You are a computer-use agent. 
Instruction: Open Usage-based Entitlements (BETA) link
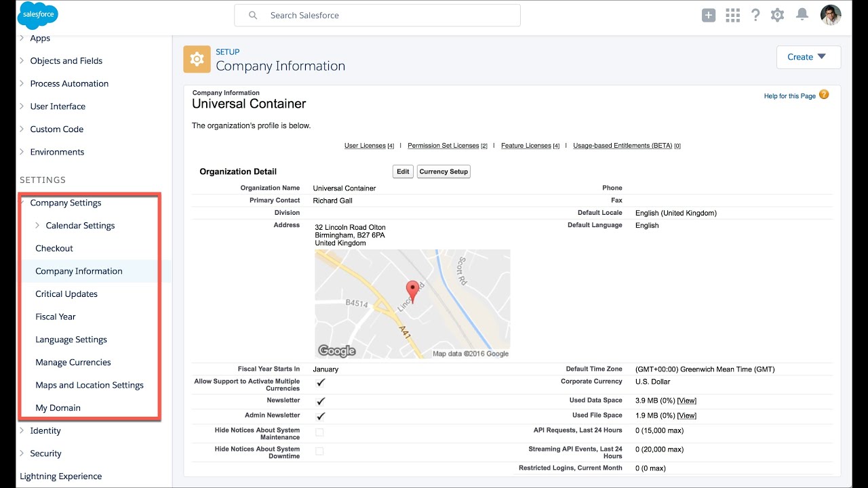tap(623, 146)
